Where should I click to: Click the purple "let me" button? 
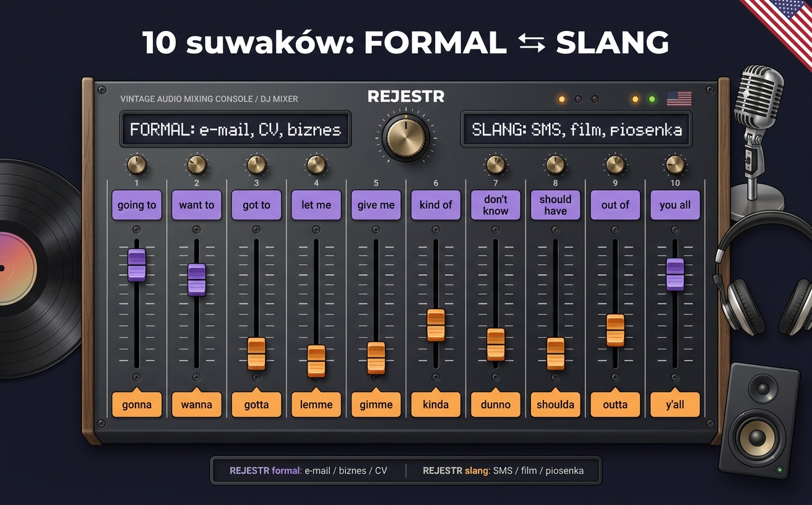(x=316, y=205)
